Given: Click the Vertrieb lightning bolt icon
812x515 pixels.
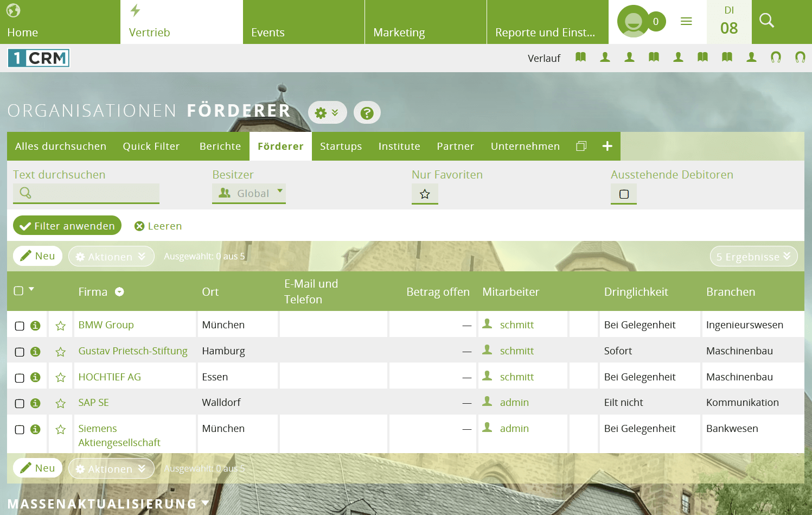Looking at the screenshot, I should click(136, 10).
